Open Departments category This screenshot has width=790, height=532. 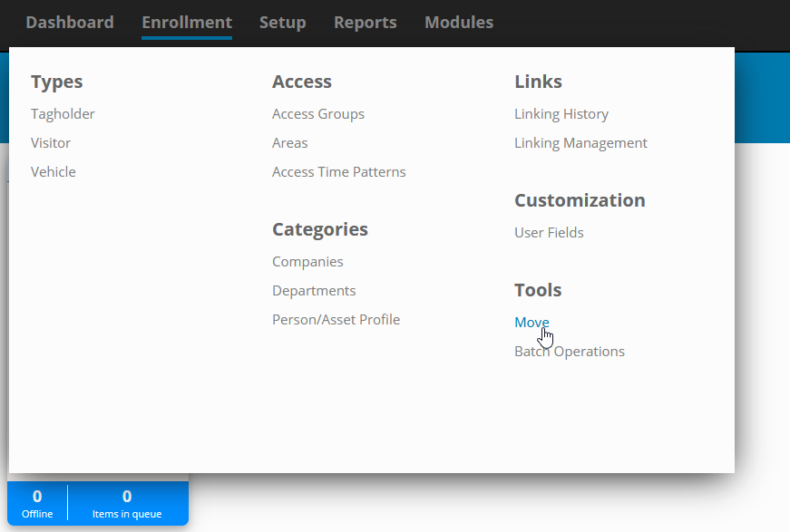tap(314, 290)
